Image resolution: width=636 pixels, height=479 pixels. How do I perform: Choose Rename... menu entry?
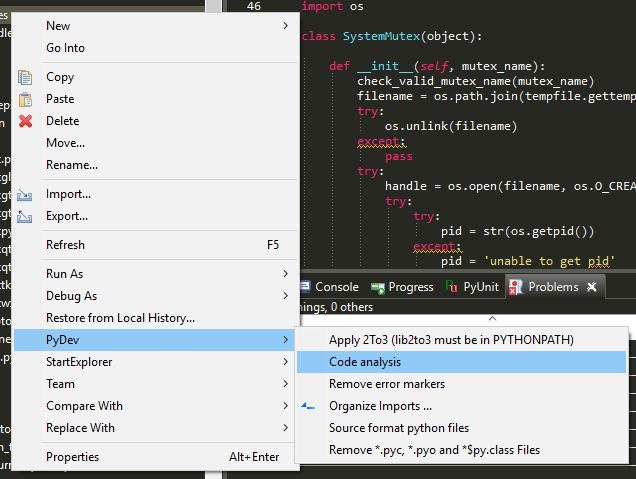click(x=156, y=165)
